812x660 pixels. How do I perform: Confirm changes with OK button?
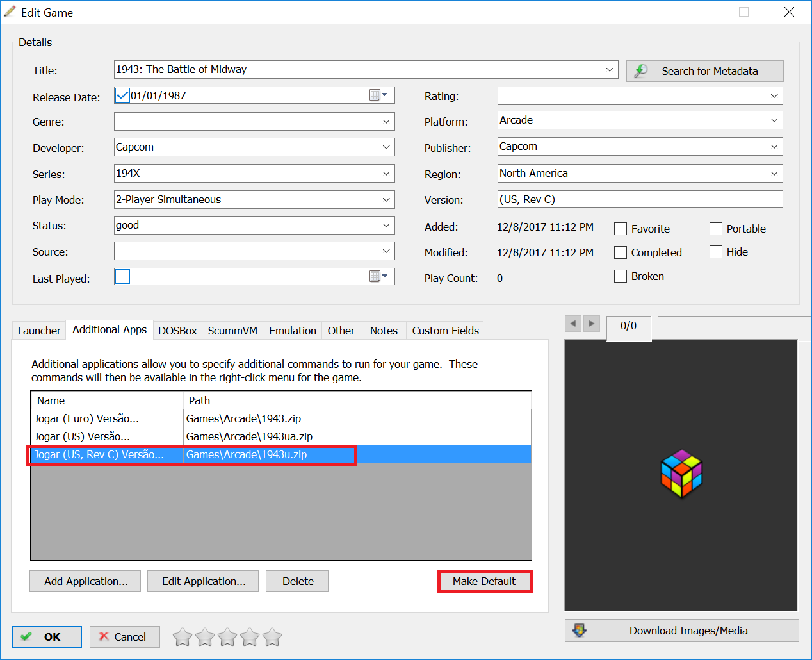(47, 637)
